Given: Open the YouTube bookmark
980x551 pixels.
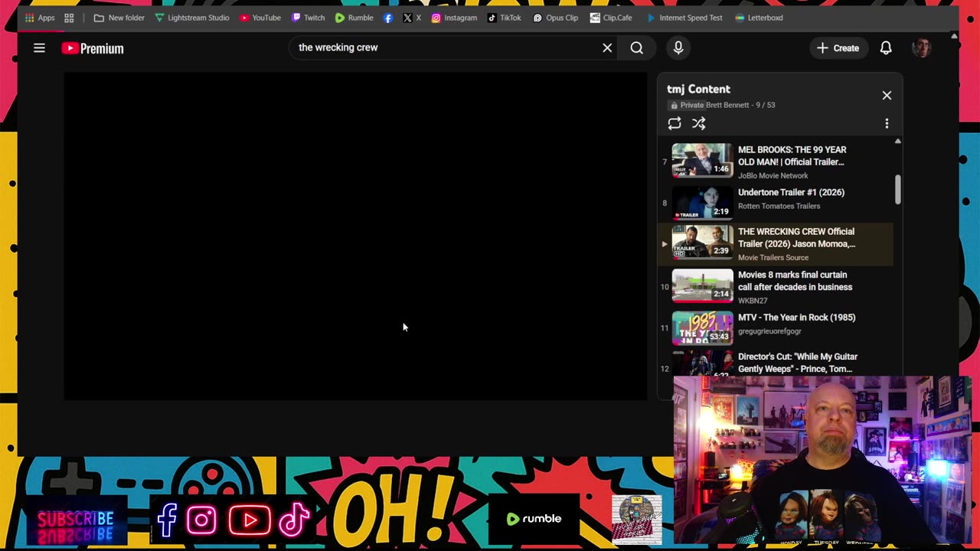Looking at the screenshot, I should pyautogui.click(x=260, y=18).
